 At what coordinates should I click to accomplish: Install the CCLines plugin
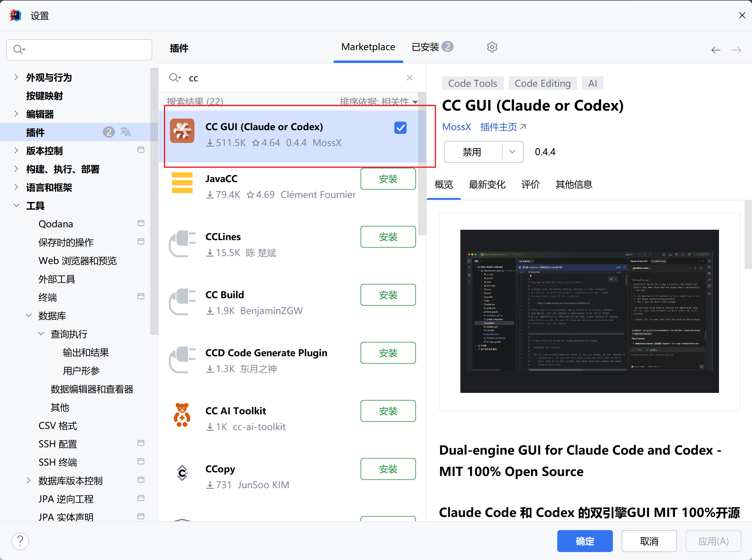click(388, 236)
